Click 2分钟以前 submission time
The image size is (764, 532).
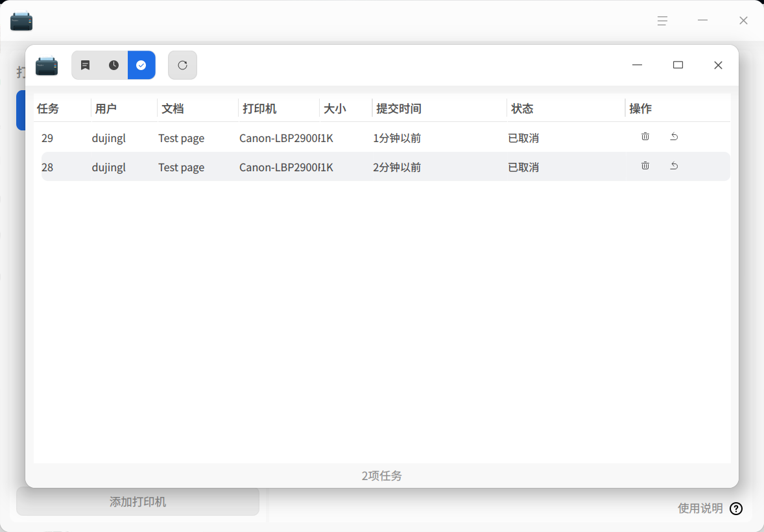coord(397,167)
